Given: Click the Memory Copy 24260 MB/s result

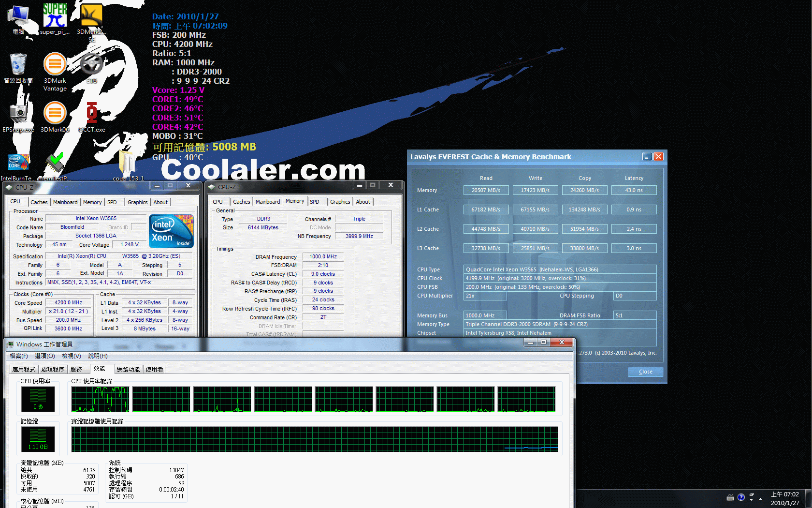Looking at the screenshot, I should (584, 190).
